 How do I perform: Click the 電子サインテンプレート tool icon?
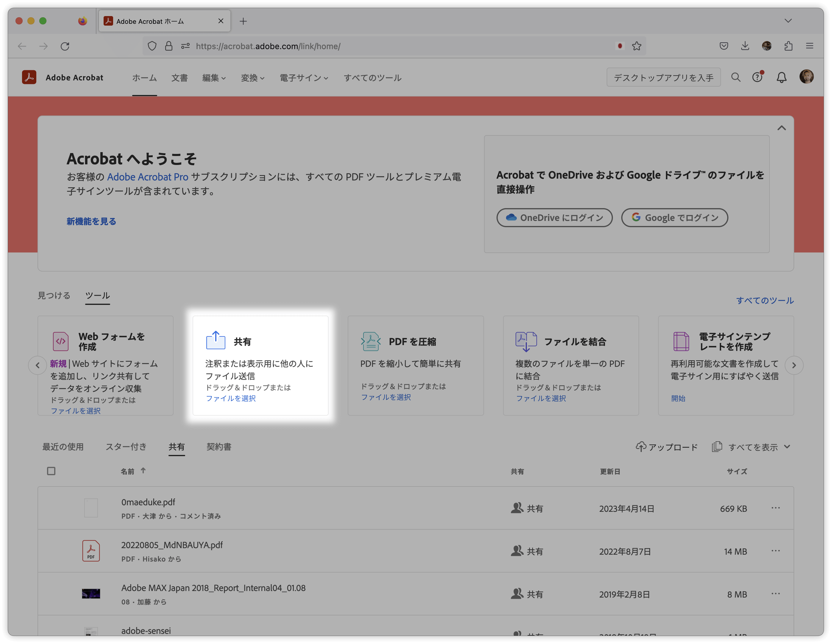681,341
